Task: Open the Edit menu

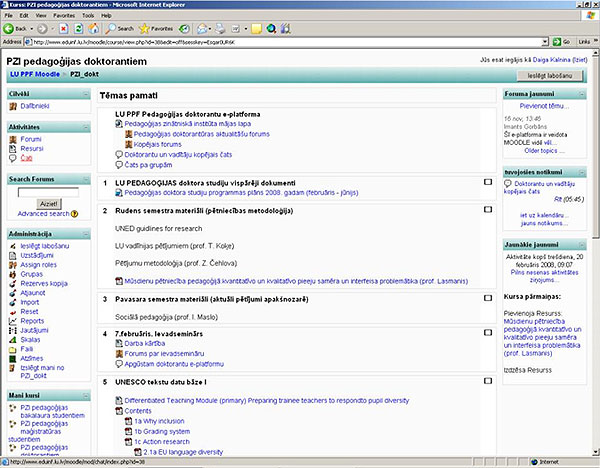Action: click(x=24, y=16)
